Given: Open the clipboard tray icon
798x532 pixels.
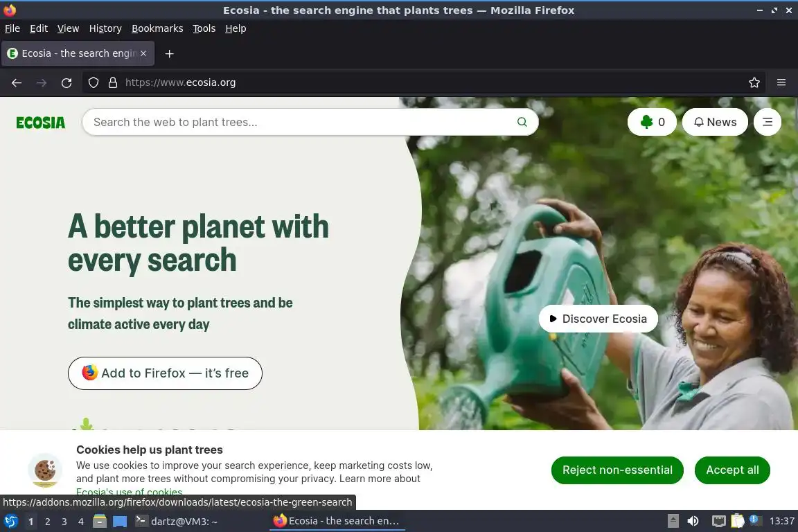Looking at the screenshot, I should tap(738, 521).
